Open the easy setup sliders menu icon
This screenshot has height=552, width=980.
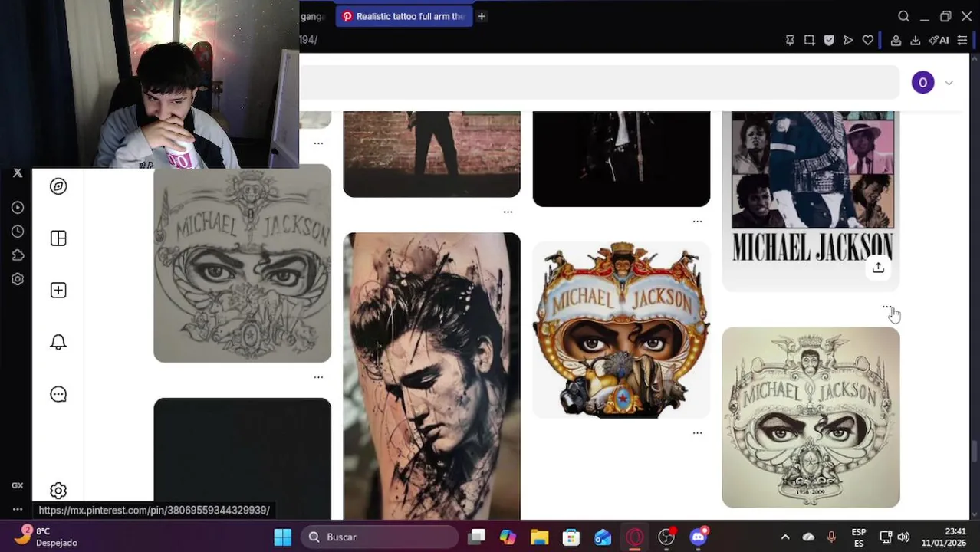(x=962, y=40)
